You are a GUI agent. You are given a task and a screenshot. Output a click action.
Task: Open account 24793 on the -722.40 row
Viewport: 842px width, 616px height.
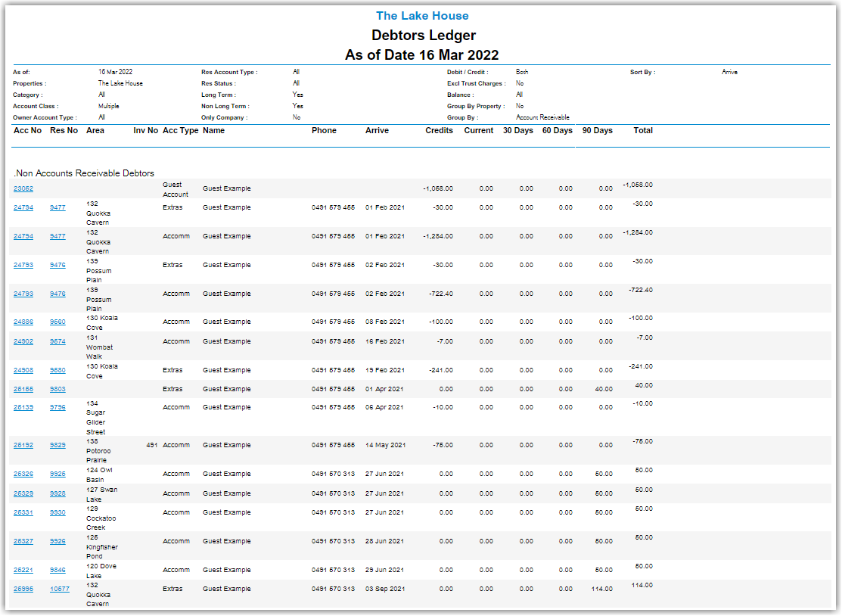23,294
